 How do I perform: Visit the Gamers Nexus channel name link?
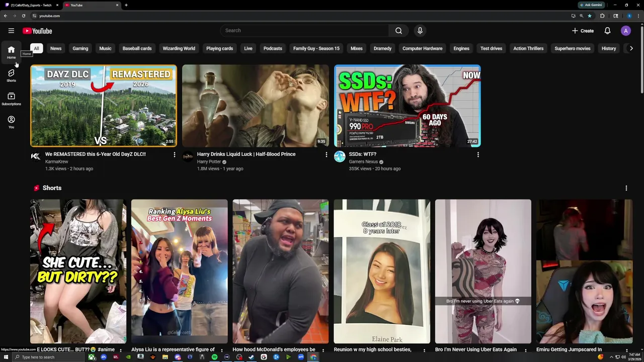click(x=363, y=162)
